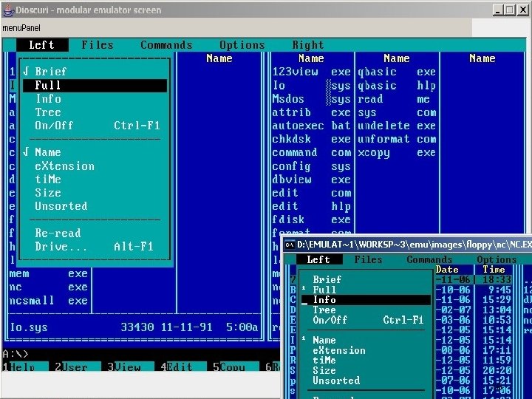Open the Files menu in Dioscuri screen
532x399 pixels.
tap(98, 45)
